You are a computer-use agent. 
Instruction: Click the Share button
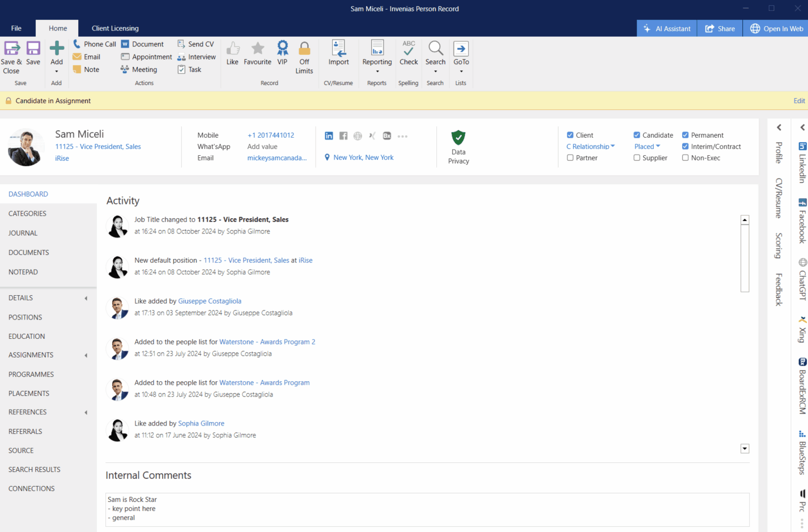tap(720, 28)
